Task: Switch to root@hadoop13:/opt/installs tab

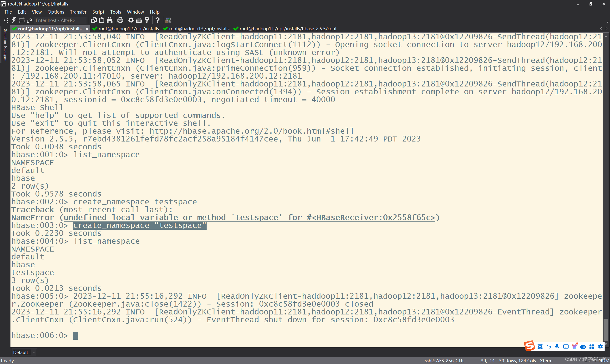Action: (196, 29)
